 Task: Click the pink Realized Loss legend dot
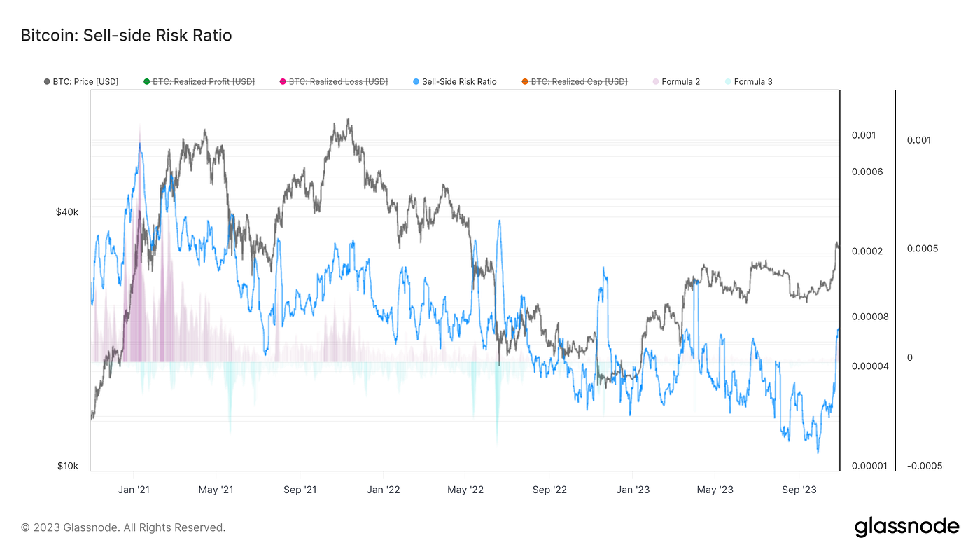point(283,82)
